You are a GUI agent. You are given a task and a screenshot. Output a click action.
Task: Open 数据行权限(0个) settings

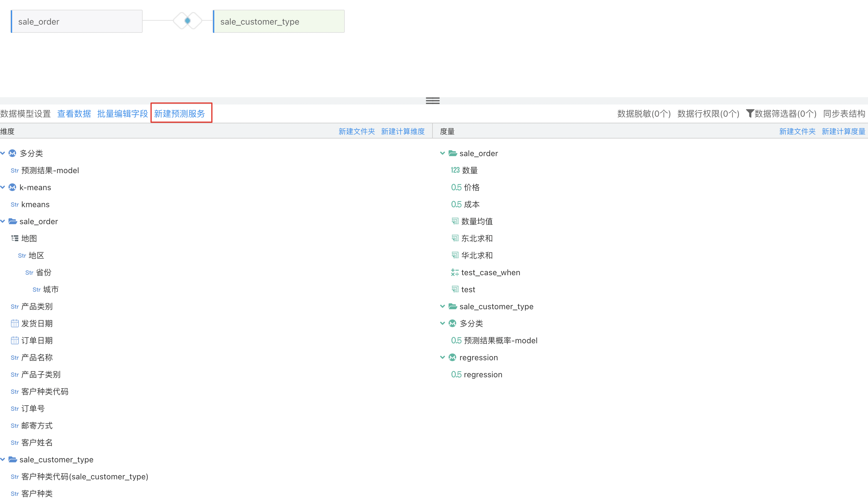pos(708,114)
